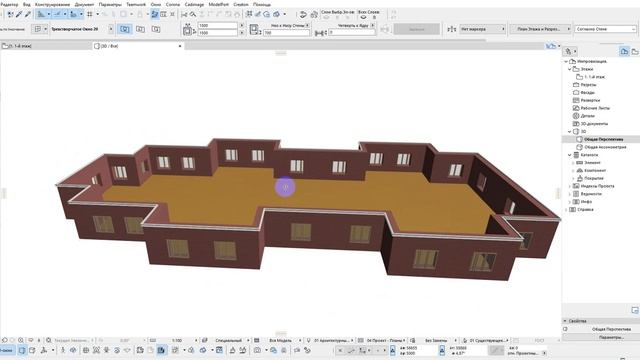The image size is (640, 360).
Task: Select Фасады in the navigator tree
Action: click(x=587, y=93)
